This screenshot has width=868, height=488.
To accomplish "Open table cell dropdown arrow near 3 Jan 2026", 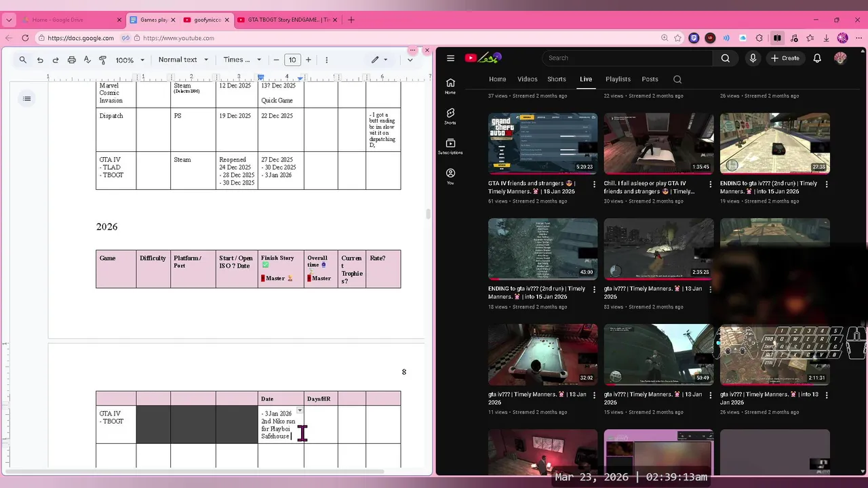I will pos(300,410).
